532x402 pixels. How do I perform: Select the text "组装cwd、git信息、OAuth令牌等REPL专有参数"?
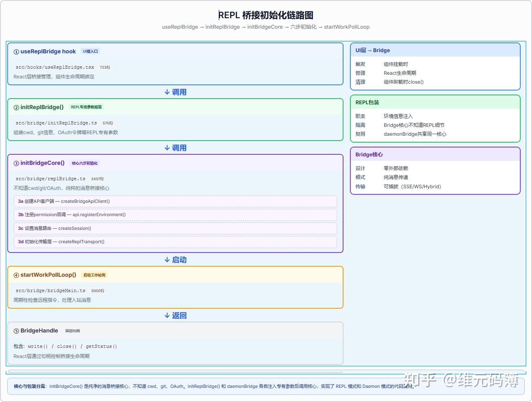click(66, 133)
